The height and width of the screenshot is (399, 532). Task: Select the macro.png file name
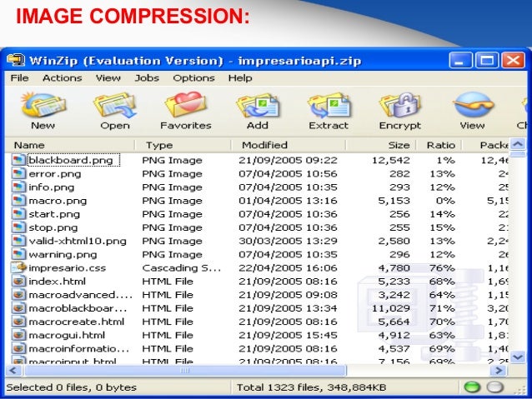(x=58, y=201)
